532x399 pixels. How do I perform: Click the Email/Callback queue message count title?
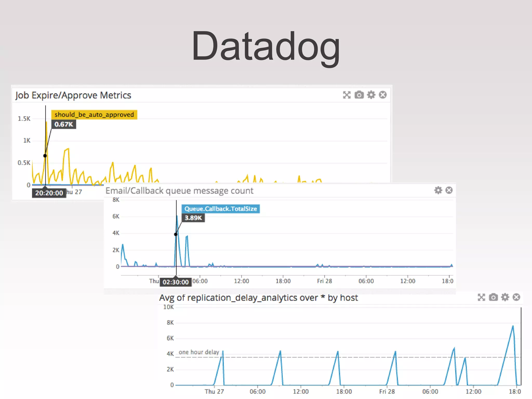(179, 191)
